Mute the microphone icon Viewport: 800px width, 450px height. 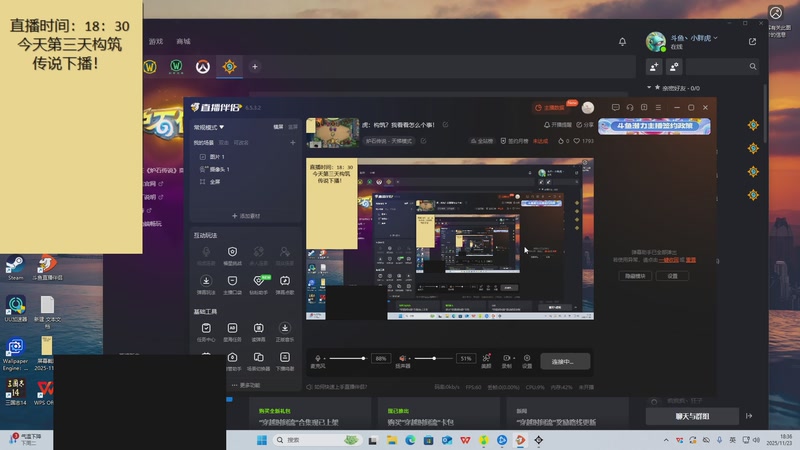pyautogui.click(x=318, y=358)
